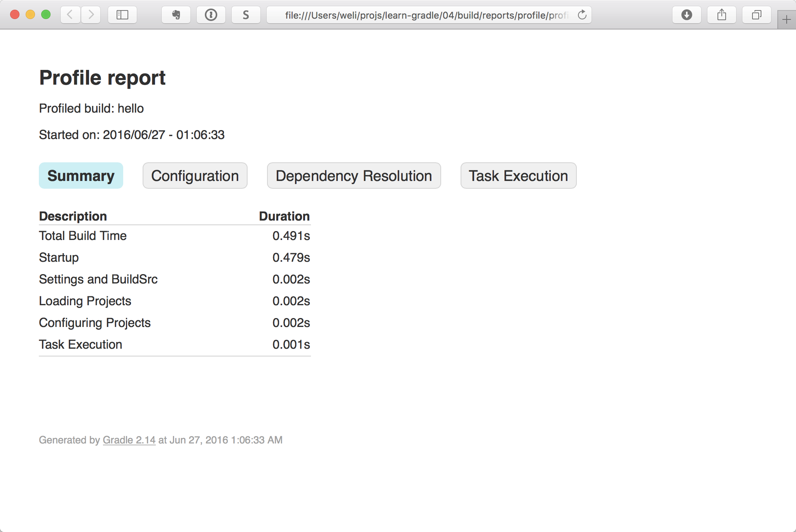796x532 pixels.
Task: Reload the page with refresh icon
Action: [582, 15]
